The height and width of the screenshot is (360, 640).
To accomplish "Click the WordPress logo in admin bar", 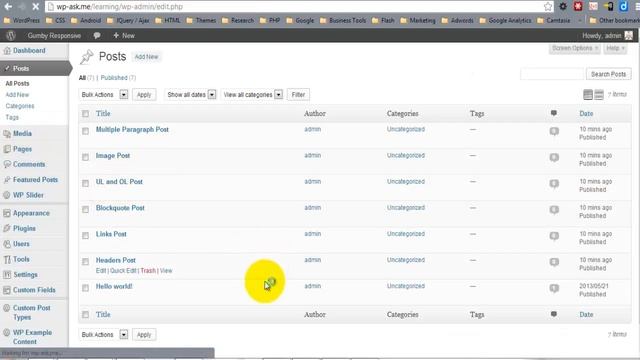I will [11, 36].
